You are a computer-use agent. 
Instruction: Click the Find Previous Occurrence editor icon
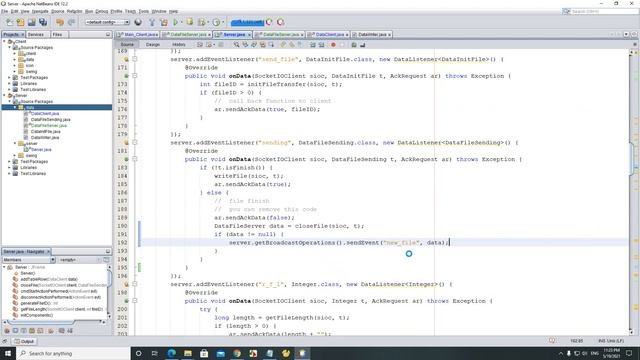point(245,44)
